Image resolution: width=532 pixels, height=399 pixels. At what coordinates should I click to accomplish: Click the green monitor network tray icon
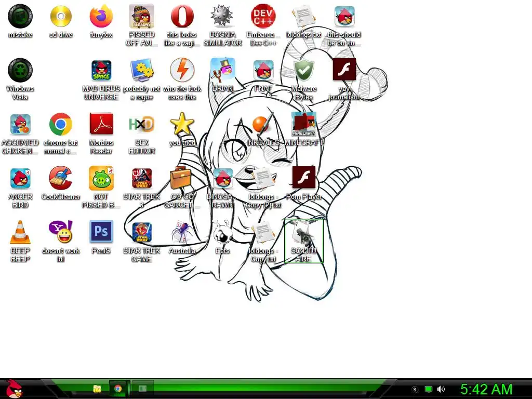click(429, 389)
